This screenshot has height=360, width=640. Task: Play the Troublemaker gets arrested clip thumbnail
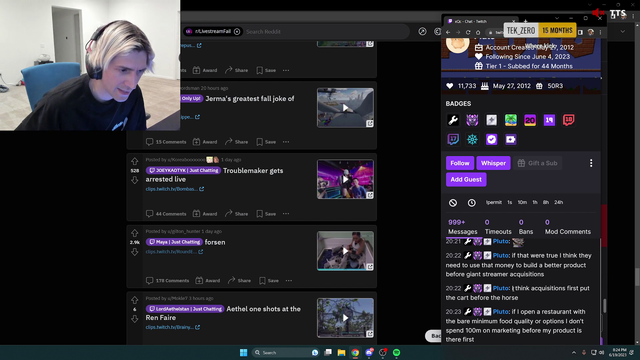pyautogui.click(x=345, y=179)
